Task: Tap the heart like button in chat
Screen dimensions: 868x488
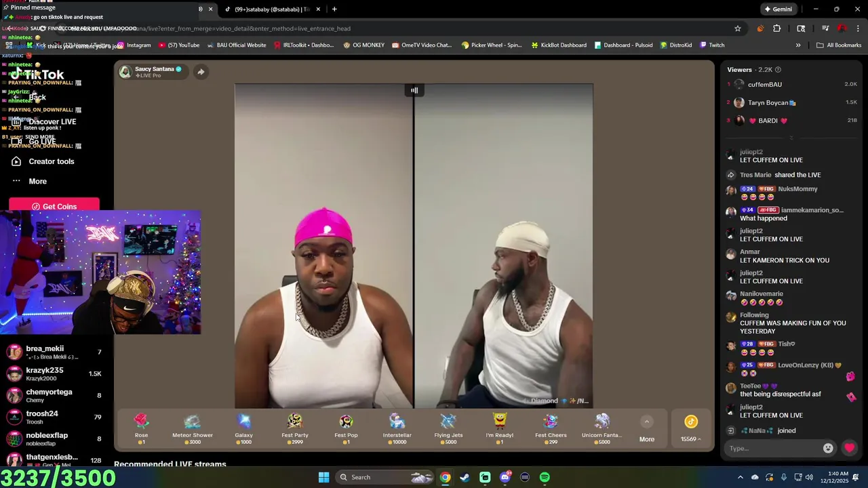Action: point(849,448)
